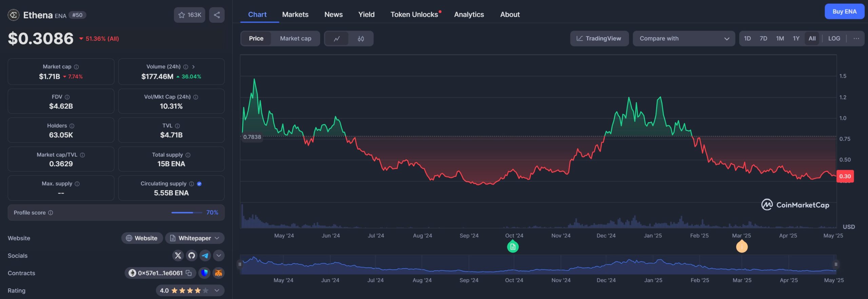Copy the contract address 0x57e1...1e6061
The width and height of the screenshot is (868, 299).
pos(189,273)
